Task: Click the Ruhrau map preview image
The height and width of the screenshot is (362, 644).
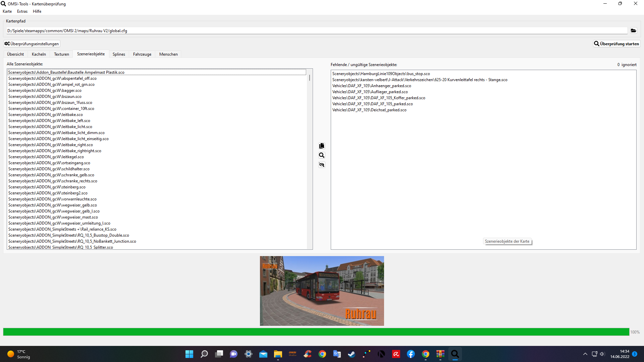Action: (x=322, y=291)
